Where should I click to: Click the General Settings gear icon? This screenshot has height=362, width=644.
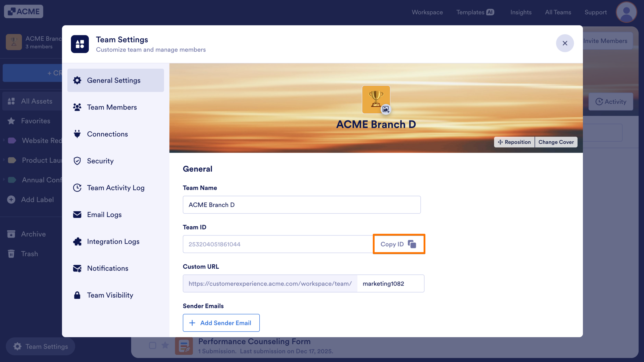click(x=77, y=80)
